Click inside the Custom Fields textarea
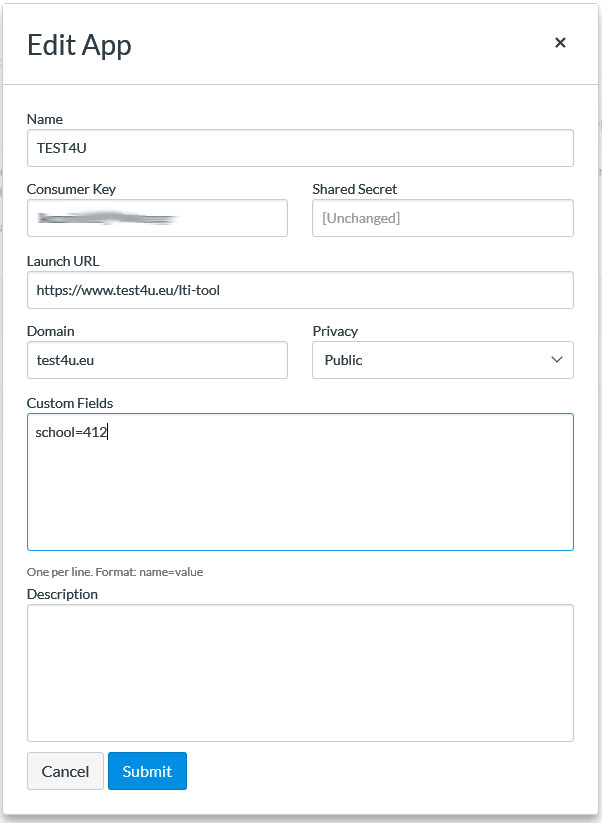Screen dimensions: 602x823 pos(300,482)
